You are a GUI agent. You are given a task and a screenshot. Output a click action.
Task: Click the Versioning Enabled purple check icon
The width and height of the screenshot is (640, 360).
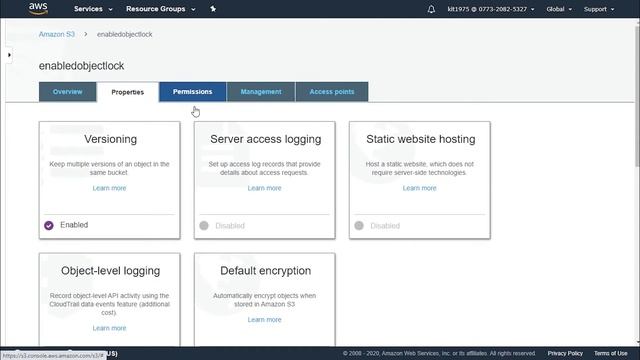49,225
